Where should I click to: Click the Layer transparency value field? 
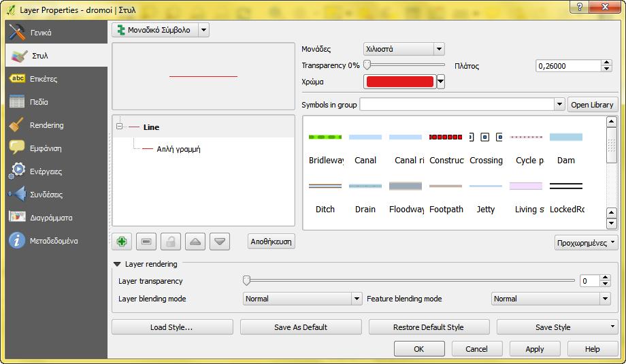[x=590, y=280]
